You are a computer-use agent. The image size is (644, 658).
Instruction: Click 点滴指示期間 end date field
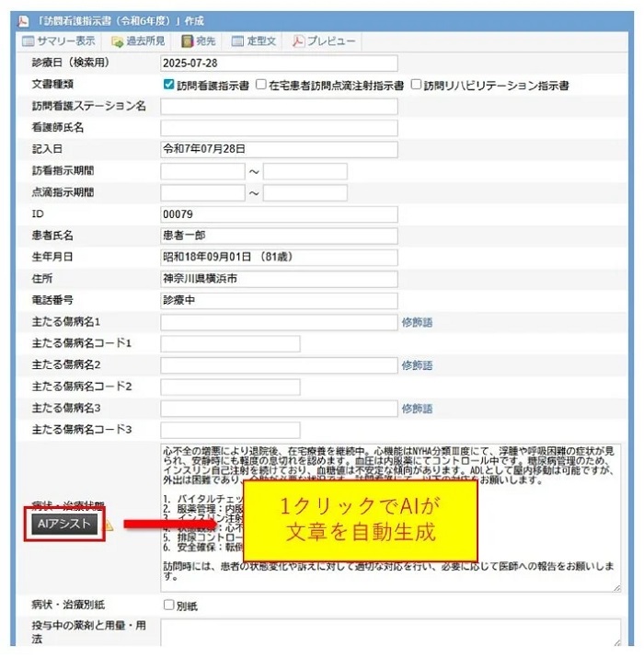tap(305, 193)
